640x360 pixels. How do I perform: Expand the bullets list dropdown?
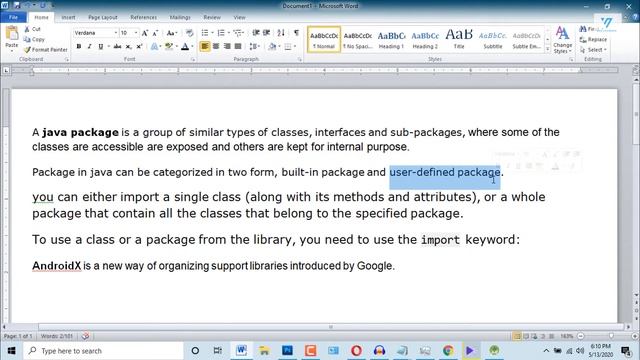coord(212,33)
